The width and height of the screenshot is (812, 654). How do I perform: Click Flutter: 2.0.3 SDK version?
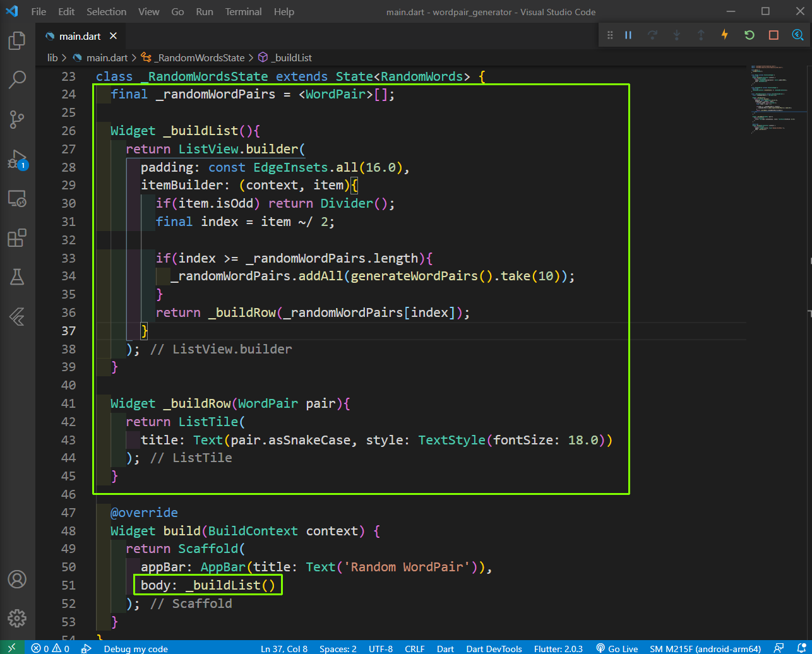pyautogui.click(x=558, y=648)
